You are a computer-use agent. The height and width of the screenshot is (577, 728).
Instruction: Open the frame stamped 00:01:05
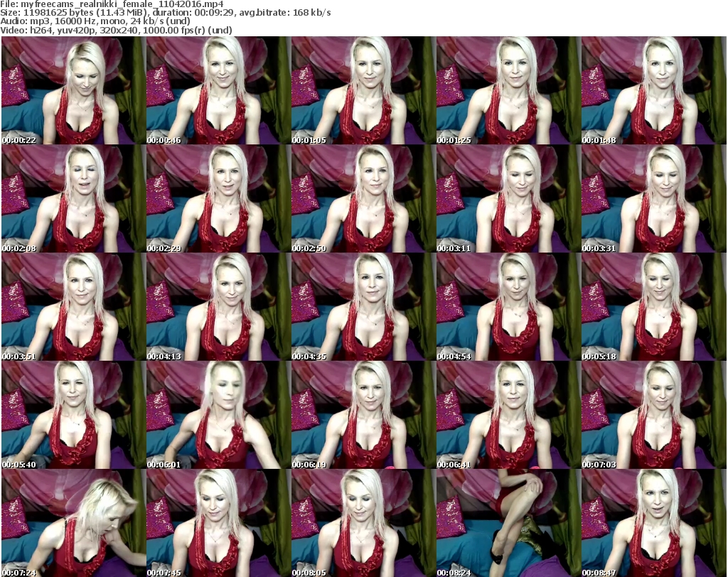pyautogui.click(x=363, y=90)
